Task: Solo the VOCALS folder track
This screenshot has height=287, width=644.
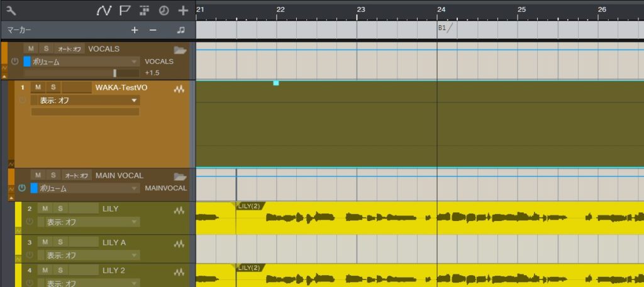Action: pyautogui.click(x=46, y=49)
